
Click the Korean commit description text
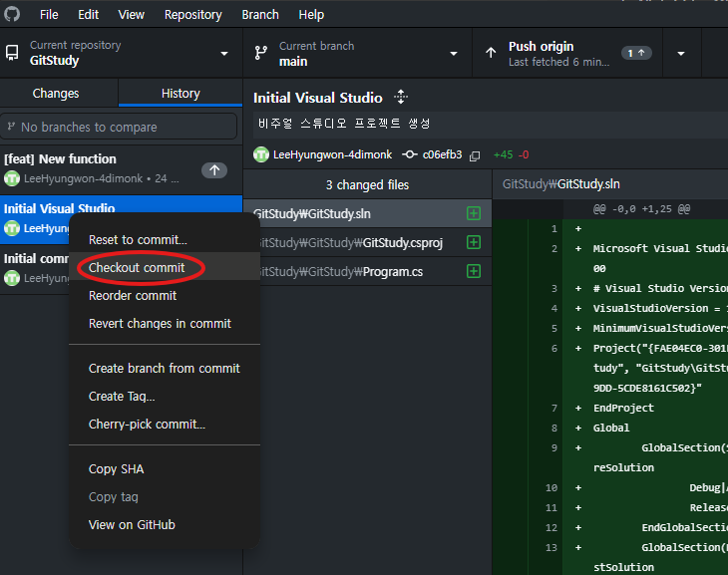[x=344, y=124]
